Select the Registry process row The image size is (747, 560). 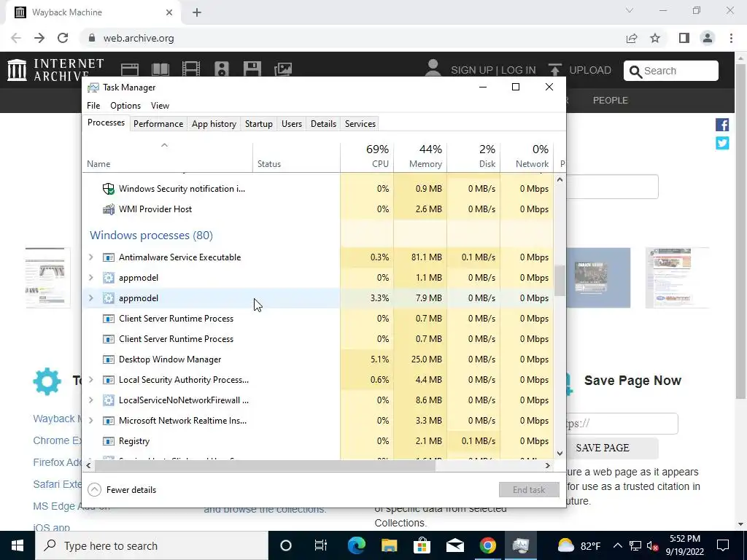pos(318,441)
